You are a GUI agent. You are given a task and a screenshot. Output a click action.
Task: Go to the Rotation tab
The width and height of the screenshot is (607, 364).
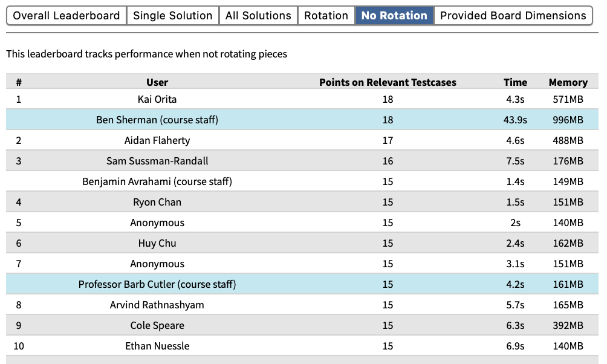pos(326,16)
